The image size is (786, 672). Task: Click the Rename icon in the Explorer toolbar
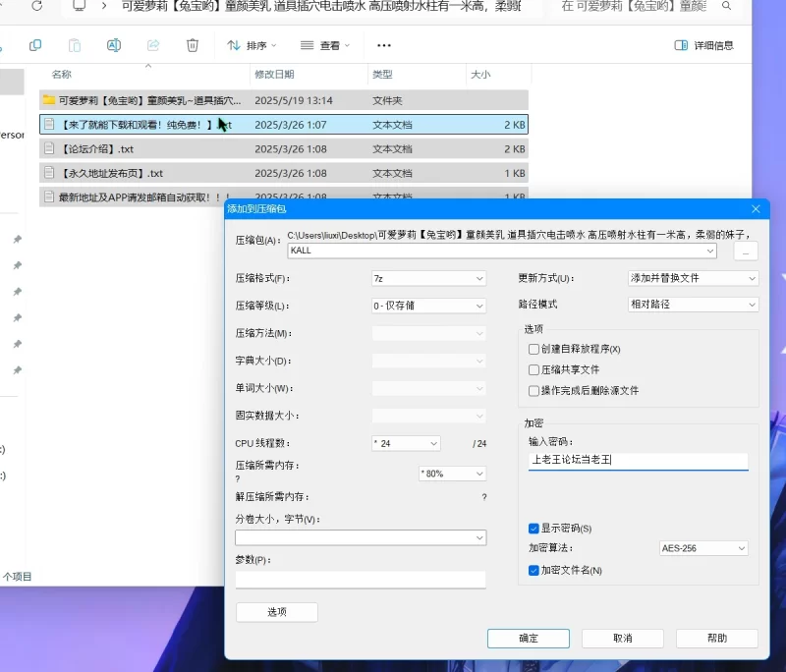point(114,45)
